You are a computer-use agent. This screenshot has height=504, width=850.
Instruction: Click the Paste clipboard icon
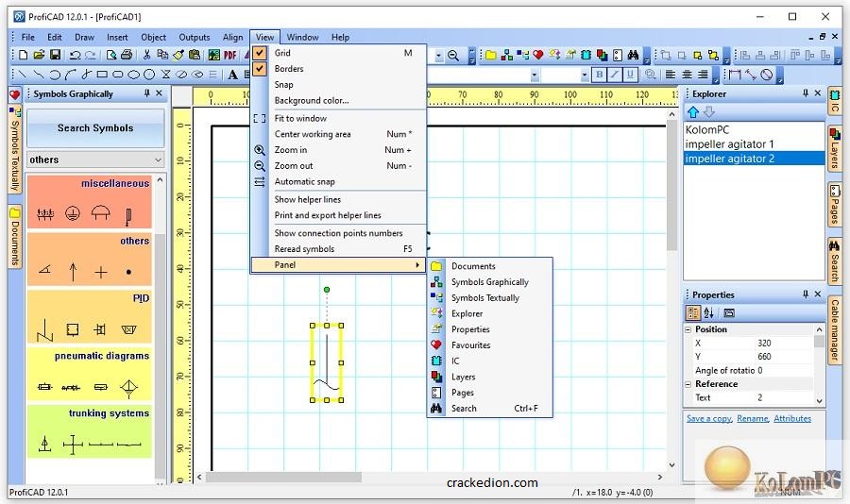tap(195, 55)
